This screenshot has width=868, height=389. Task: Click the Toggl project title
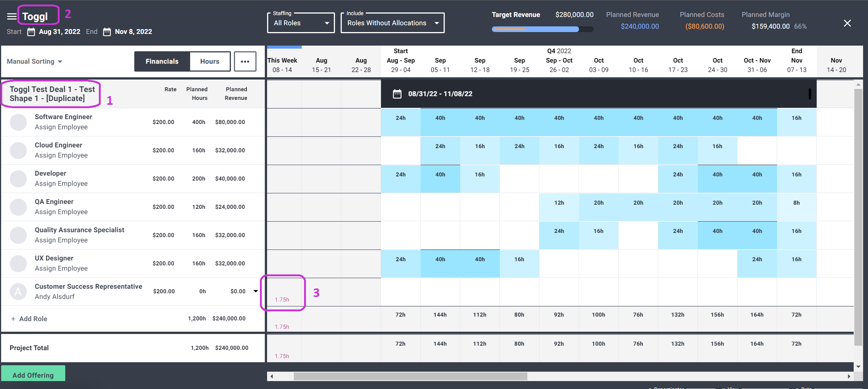(35, 16)
